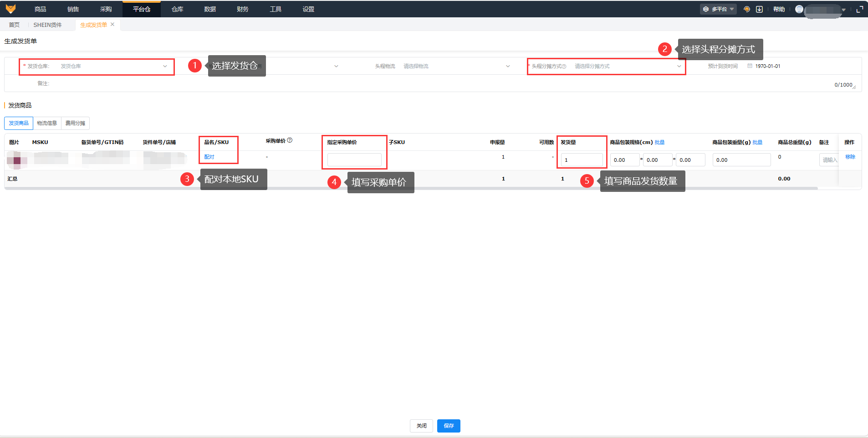Click the help icon beside 头程分摊方式
The image size is (868, 438).
[564, 67]
